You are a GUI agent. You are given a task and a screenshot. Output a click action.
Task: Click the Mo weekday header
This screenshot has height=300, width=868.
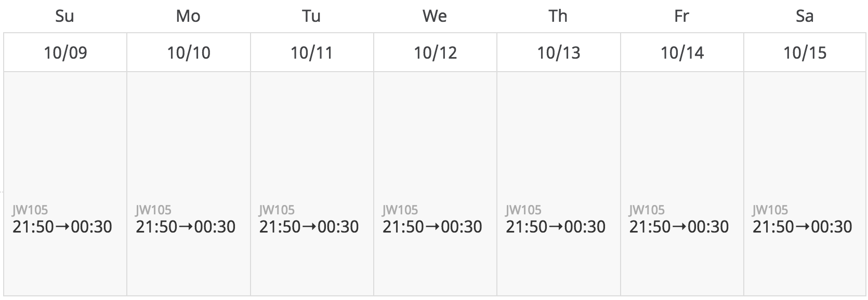[188, 16]
